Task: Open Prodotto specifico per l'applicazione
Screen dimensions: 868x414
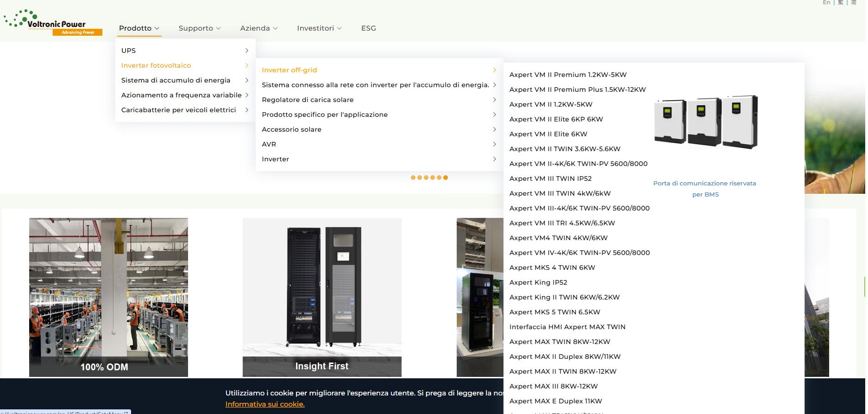Action: click(325, 115)
